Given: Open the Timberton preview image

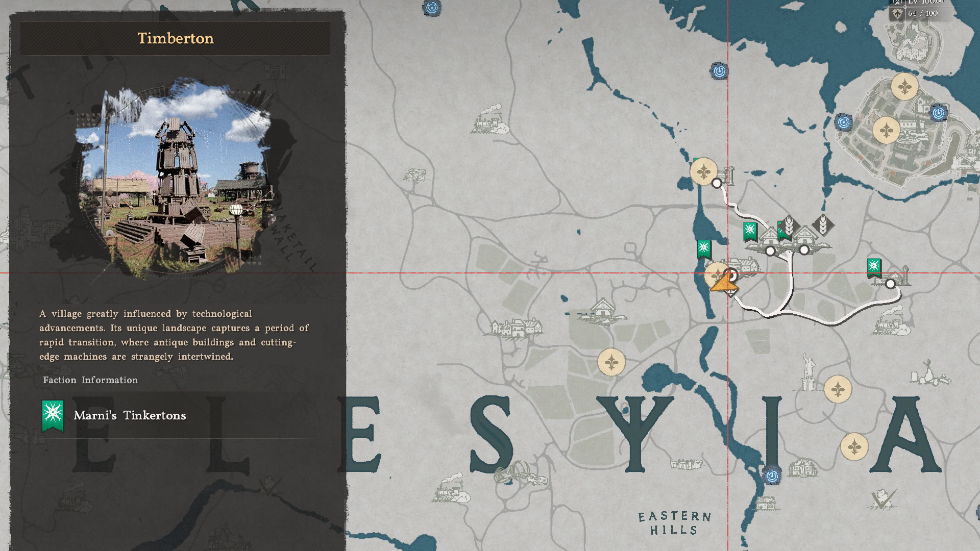Looking at the screenshot, I should tap(175, 179).
